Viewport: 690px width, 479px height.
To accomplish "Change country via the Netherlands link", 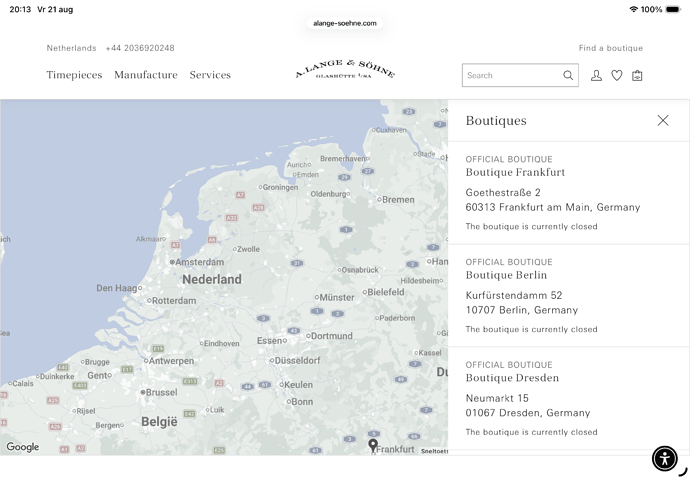I will click(x=71, y=48).
